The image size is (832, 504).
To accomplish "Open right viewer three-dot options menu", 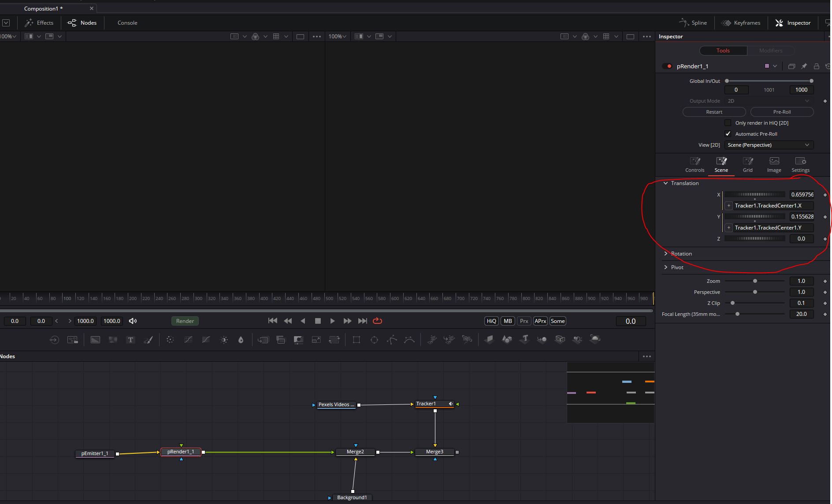I will point(646,37).
